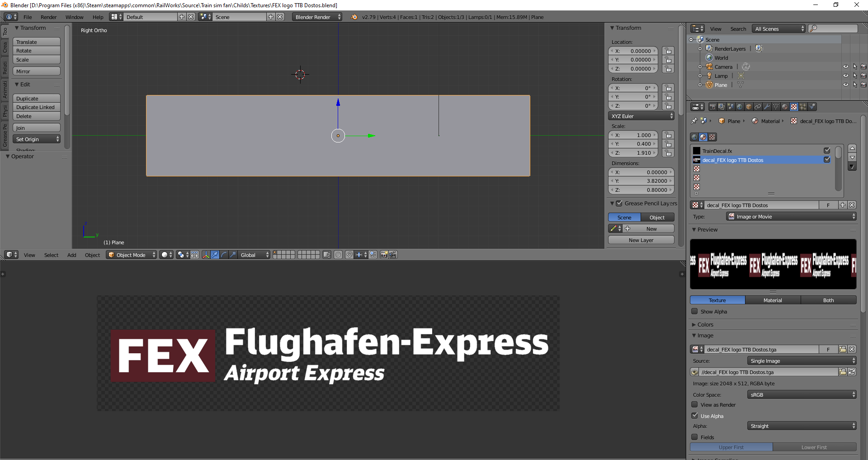
Task: Click the Translate button
Action: coord(37,42)
